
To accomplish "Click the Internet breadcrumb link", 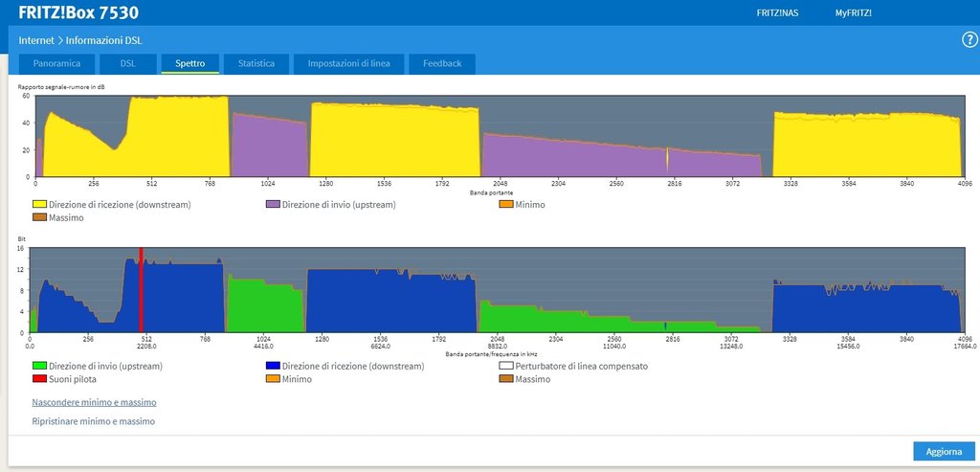I will 36,40.
